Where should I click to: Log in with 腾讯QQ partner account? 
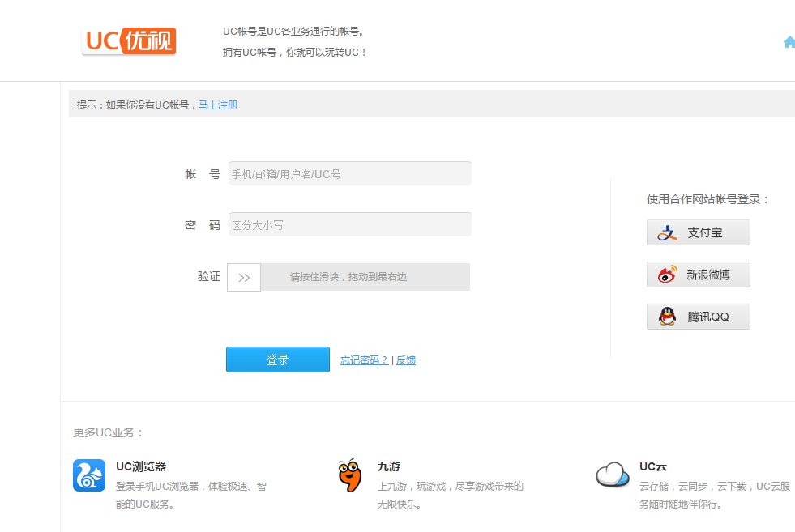698,317
